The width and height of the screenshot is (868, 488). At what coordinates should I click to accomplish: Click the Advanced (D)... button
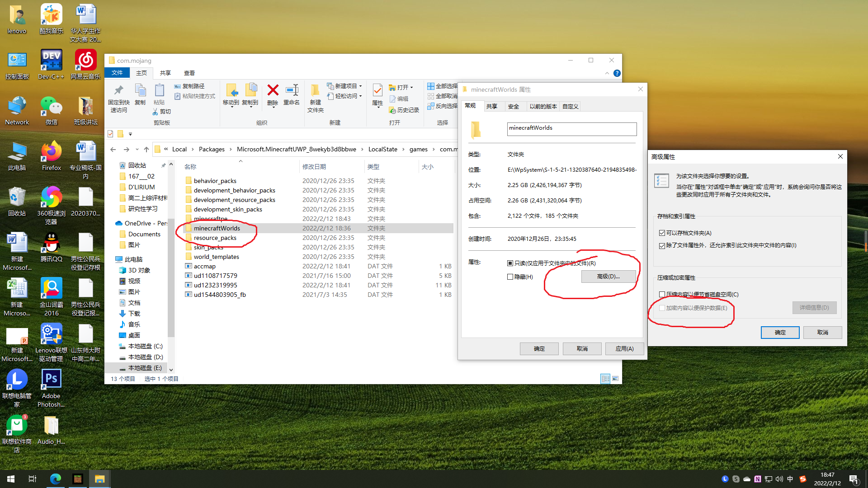pyautogui.click(x=608, y=277)
